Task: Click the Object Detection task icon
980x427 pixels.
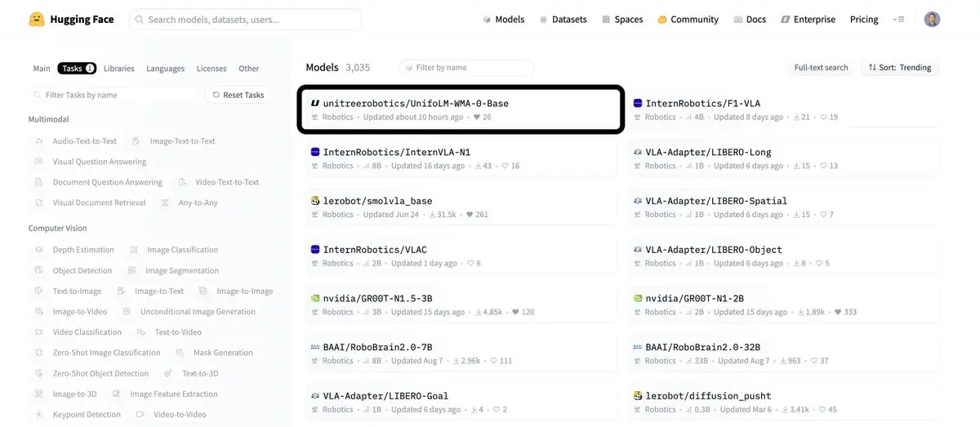Action: click(x=38, y=270)
